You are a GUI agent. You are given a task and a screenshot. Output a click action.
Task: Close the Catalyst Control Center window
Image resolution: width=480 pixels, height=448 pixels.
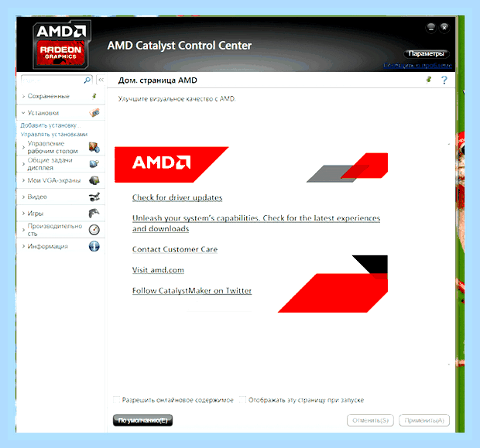pyautogui.click(x=444, y=28)
